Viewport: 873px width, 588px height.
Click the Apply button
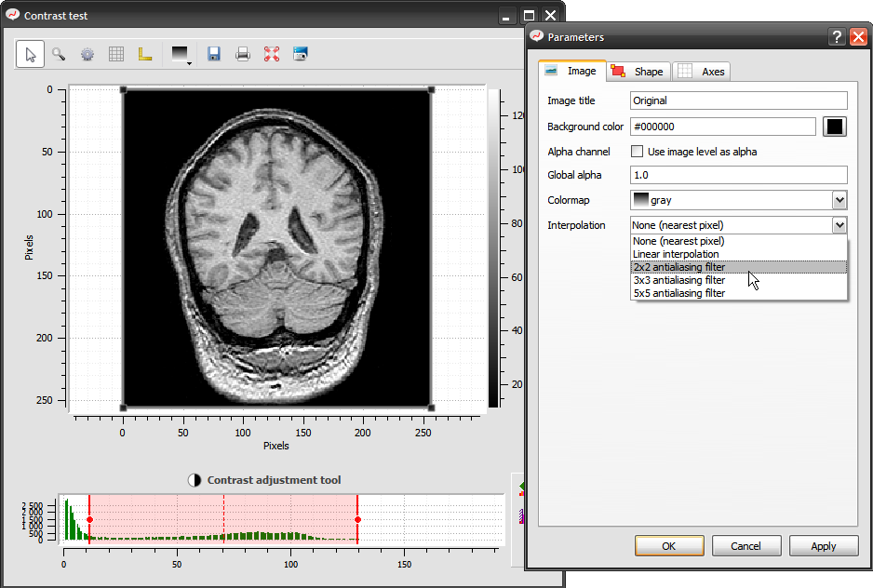[x=824, y=546]
